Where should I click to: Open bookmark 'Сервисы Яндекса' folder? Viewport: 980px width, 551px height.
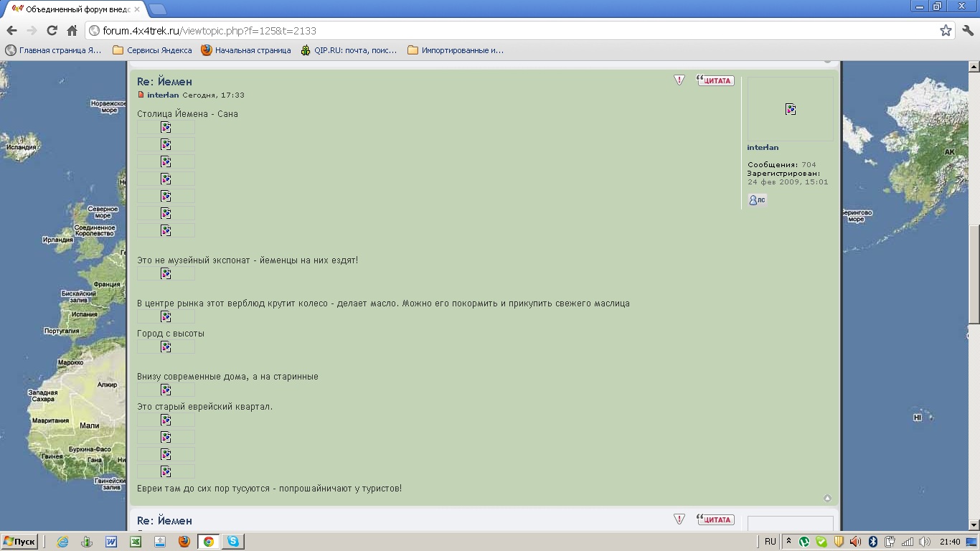click(152, 50)
